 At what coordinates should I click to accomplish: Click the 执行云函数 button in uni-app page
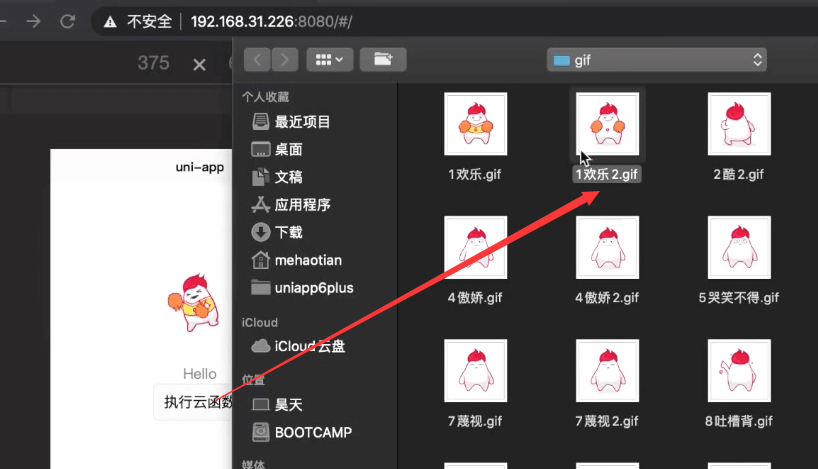click(x=194, y=402)
